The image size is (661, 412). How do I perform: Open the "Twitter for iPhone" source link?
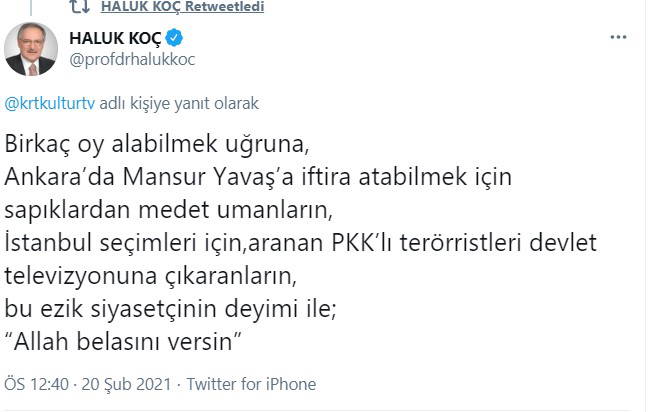coord(251,384)
